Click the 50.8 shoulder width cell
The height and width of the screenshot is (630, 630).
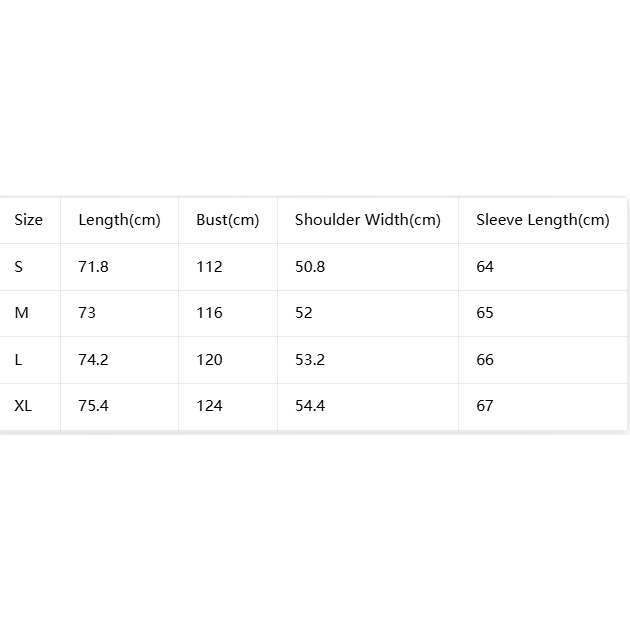point(310,267)
